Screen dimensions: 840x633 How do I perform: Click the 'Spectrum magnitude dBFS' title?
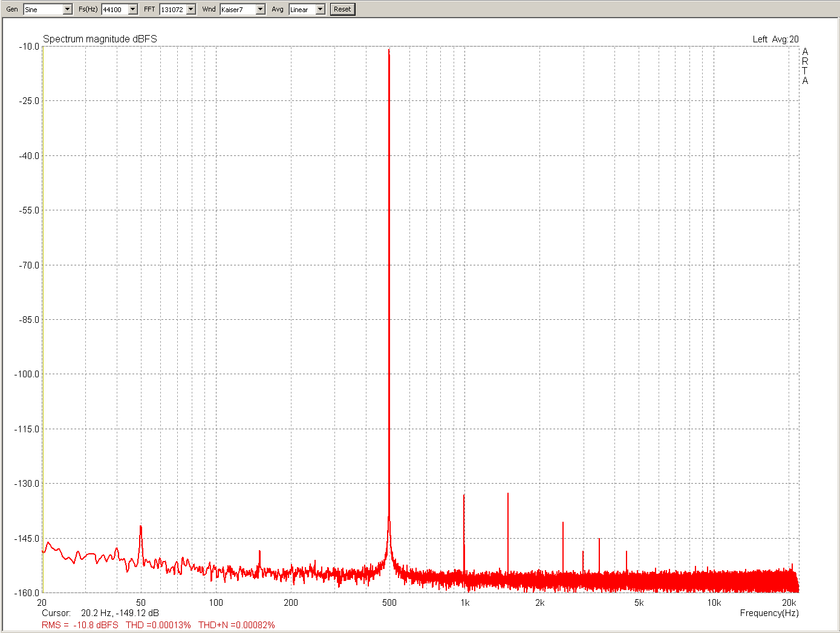click(100, 39)
